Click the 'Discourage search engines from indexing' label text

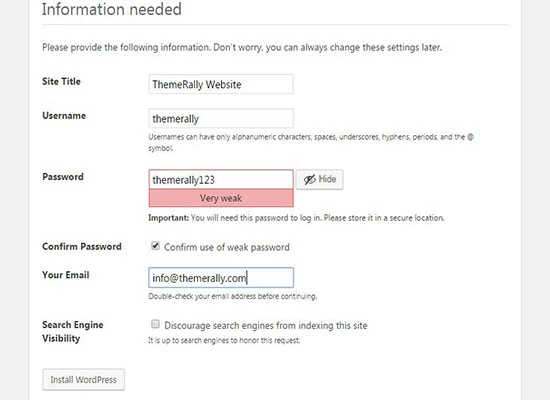266,326
